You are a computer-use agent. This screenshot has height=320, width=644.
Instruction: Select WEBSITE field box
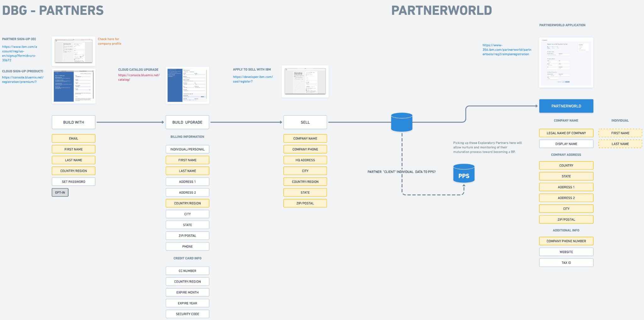pos(566,252)
